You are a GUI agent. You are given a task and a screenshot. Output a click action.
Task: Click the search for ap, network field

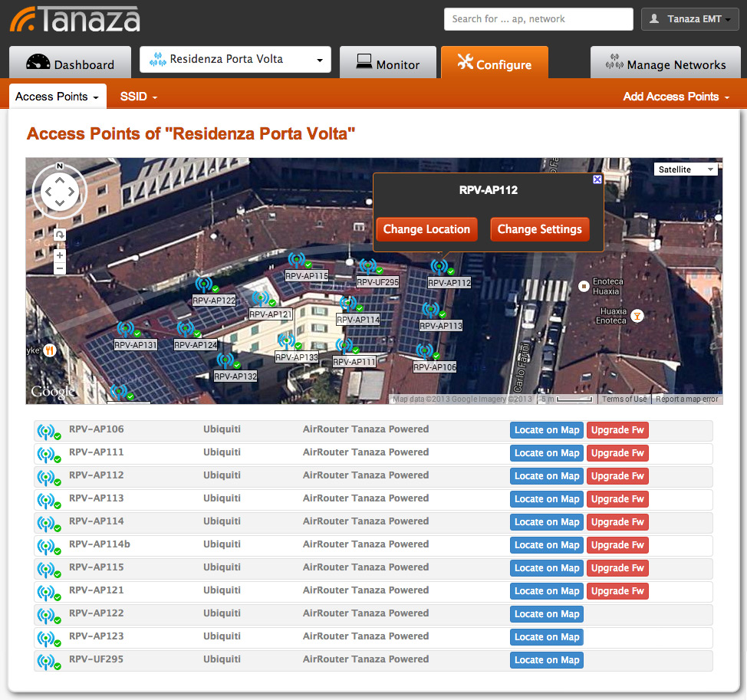pos(538,19)
